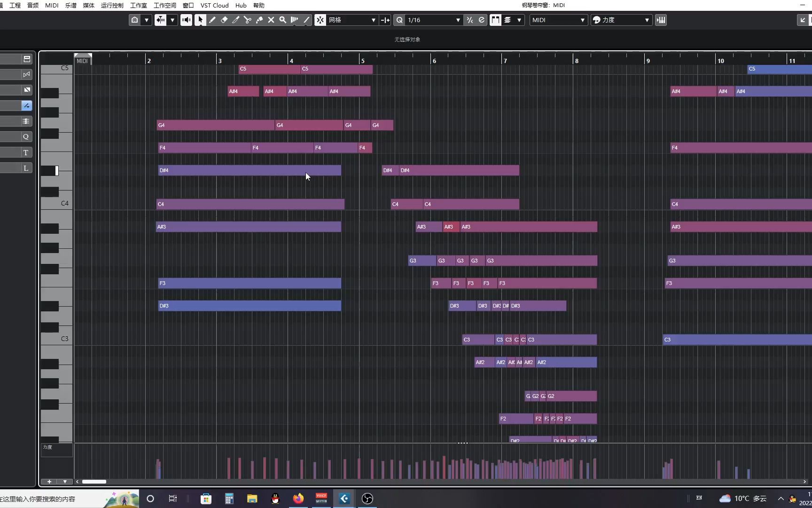This screenshot has width=812, height=508.
Task: Click the scroll-right arrow of horizontal scrollbar
Action: pos(804,482)
